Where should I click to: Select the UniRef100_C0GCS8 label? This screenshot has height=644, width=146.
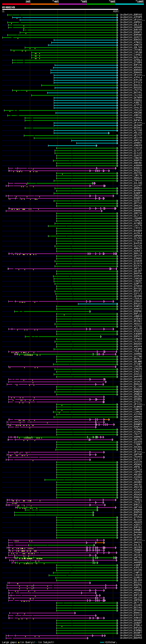(x=131, y=148)
